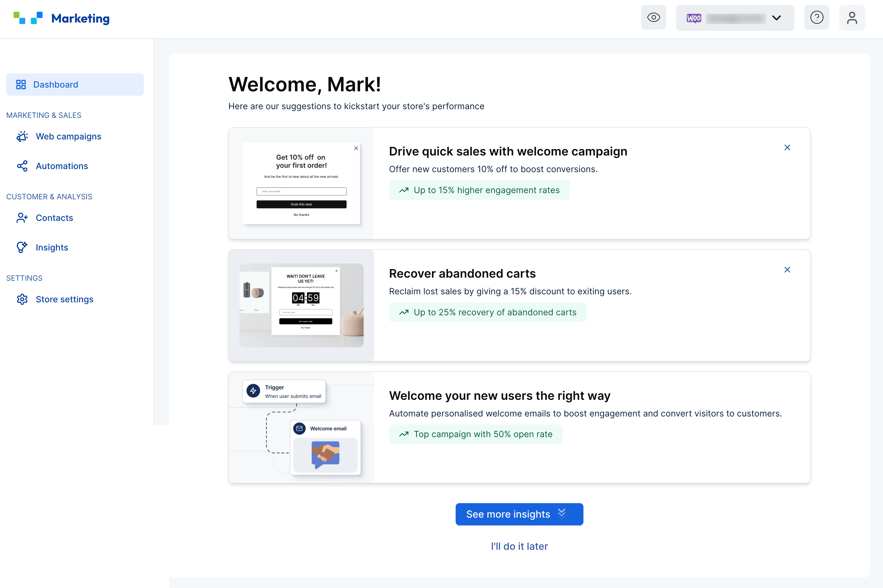Screen dimensions: 883x588
Task: Click the trend arrow on the open rate badge
Action: pos(404,434)
